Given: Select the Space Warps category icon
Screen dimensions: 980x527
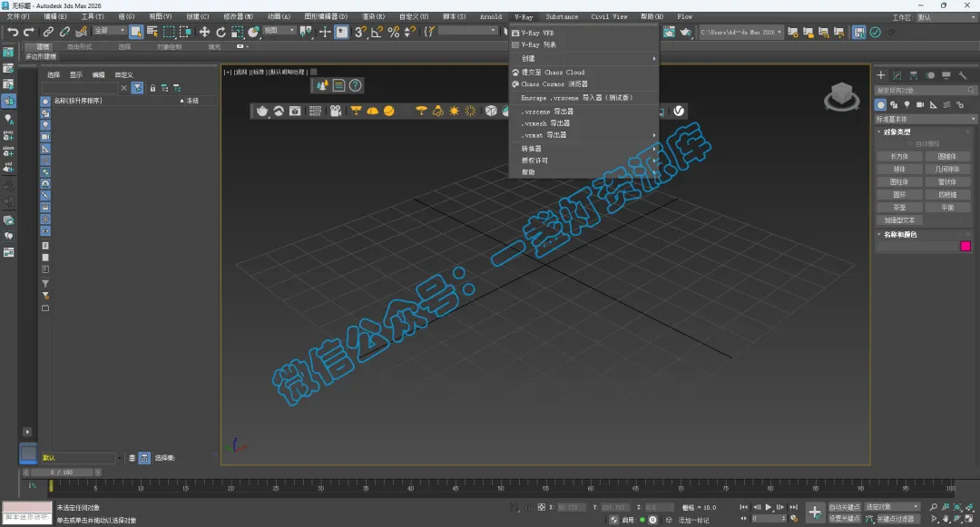Looking at the screenshot, I should pos(946,105).
